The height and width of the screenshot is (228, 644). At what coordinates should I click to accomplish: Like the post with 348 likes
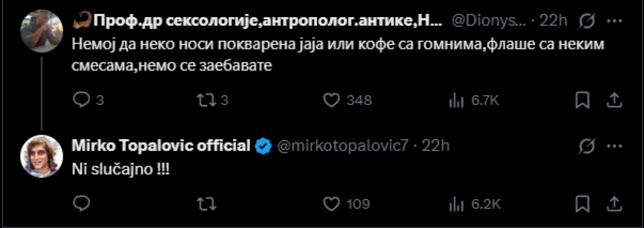(x=333, y=100)
